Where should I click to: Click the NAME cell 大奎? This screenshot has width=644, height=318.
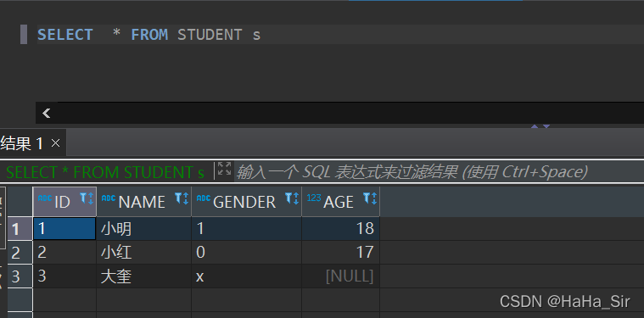coord(143,276)
